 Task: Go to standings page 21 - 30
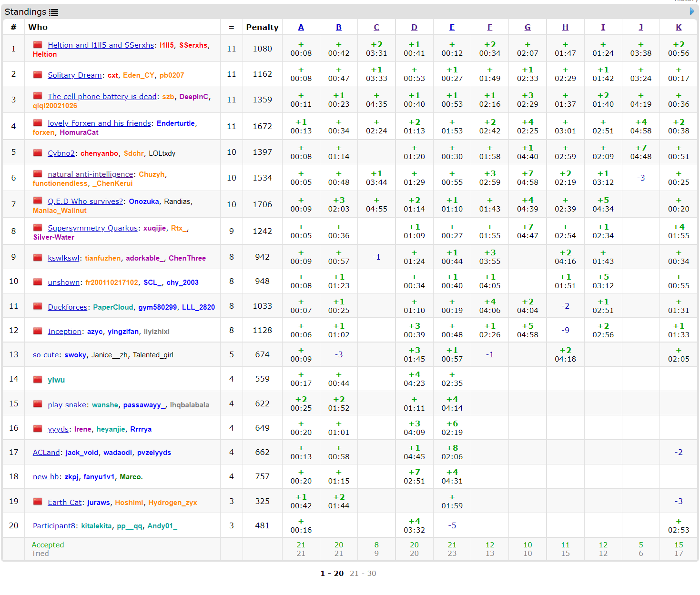pyautogui.click(x=363, y=573)
